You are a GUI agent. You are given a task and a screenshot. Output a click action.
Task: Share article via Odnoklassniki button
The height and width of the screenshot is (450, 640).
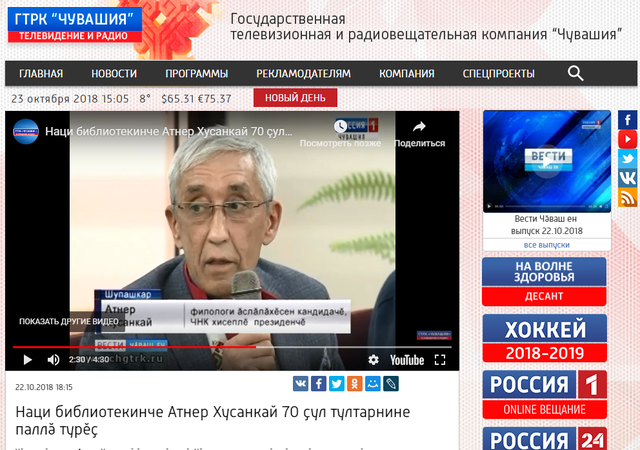pyautogui.click(x=355, y=384)
